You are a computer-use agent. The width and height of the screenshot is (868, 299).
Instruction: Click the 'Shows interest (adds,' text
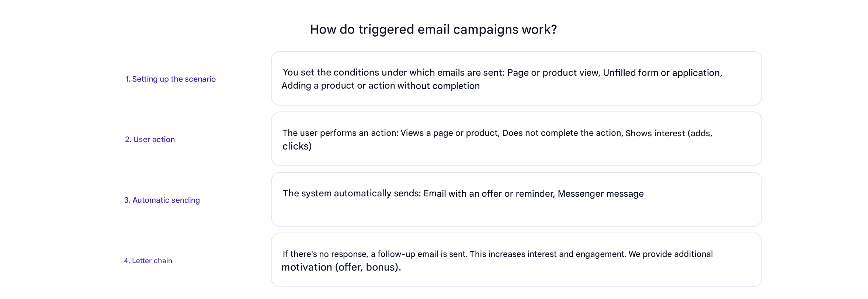669,133
